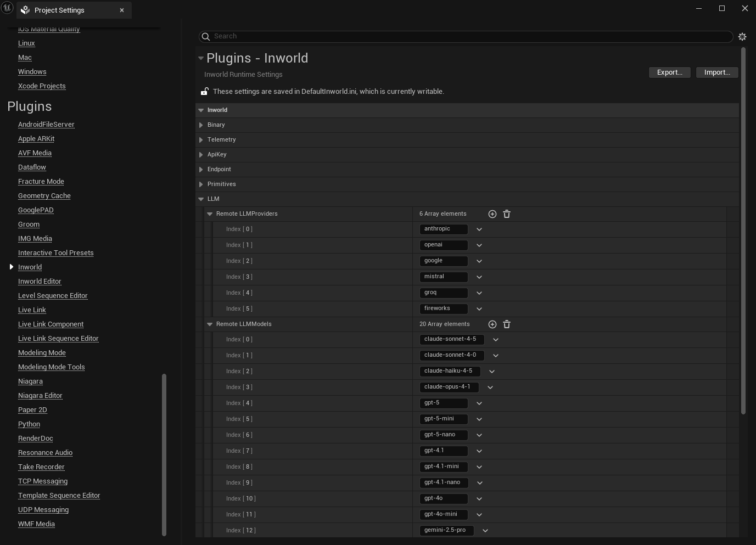Open options arrow for claude-sonnet-4-5
This screenshot has height=545, width=756.
[x=496, y=340]
